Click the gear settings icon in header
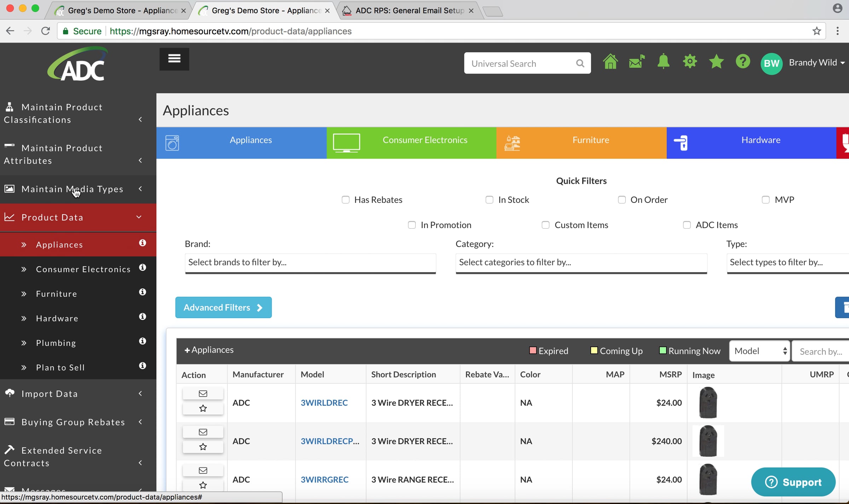849x504 pixels. point(690,62)
